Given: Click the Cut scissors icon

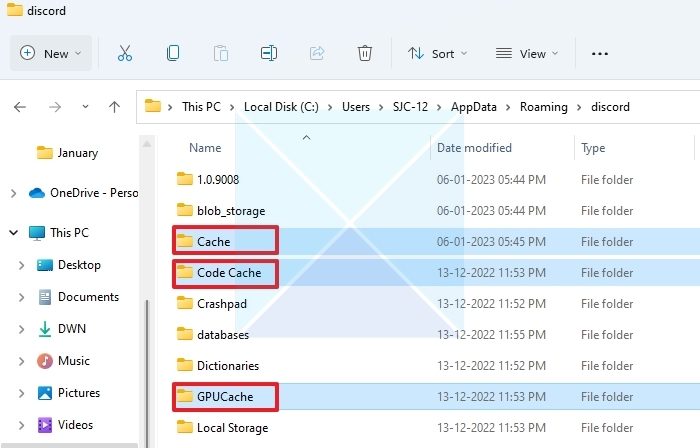Looking at the screenshot, I should pos(125,53).
